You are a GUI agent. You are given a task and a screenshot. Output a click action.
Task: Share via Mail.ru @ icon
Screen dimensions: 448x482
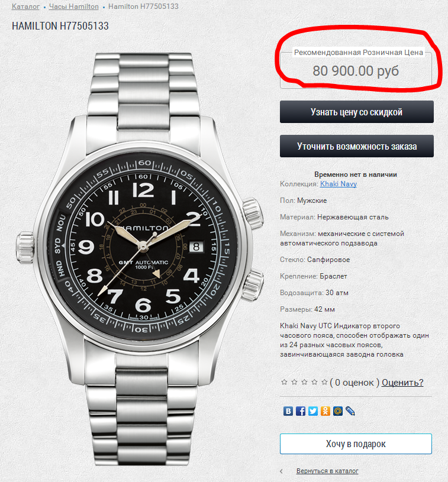pos(337,411)
